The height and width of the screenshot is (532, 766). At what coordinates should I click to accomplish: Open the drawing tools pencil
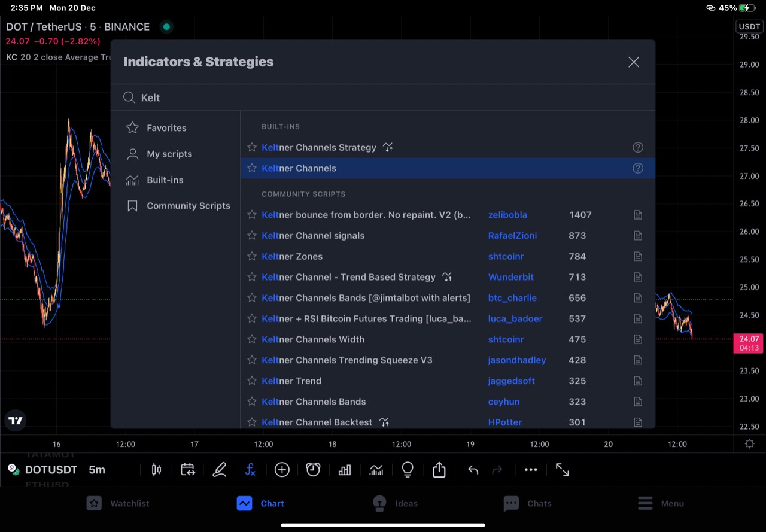220,470
